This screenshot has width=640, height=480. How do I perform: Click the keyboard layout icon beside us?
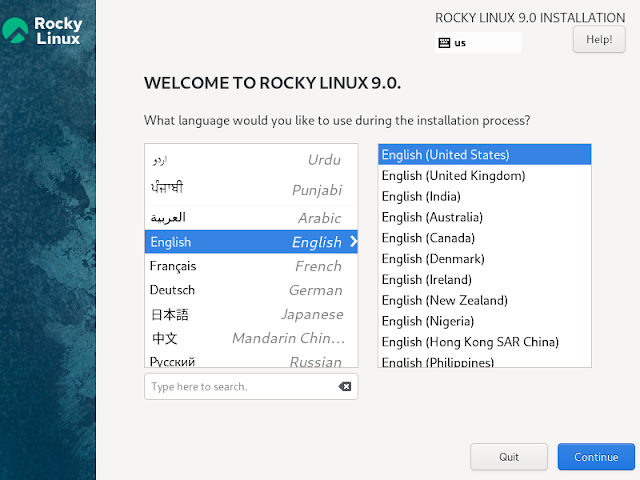tap(444, 43)
